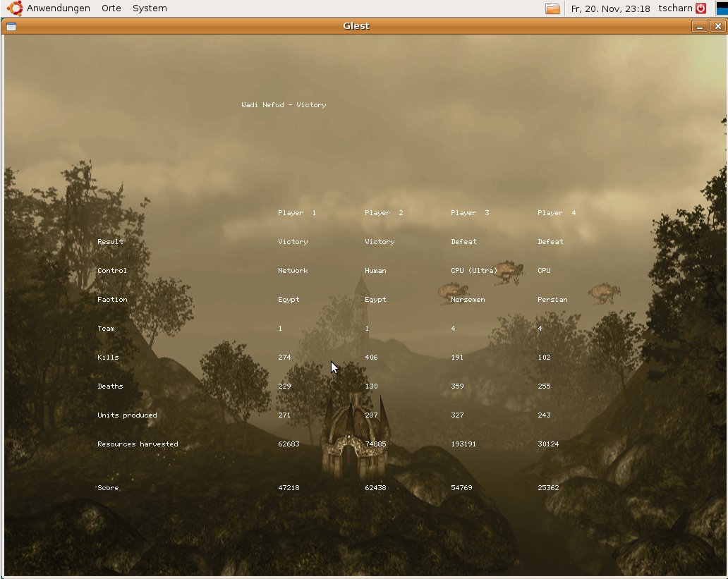Click the kills value 191

(457, 357)
